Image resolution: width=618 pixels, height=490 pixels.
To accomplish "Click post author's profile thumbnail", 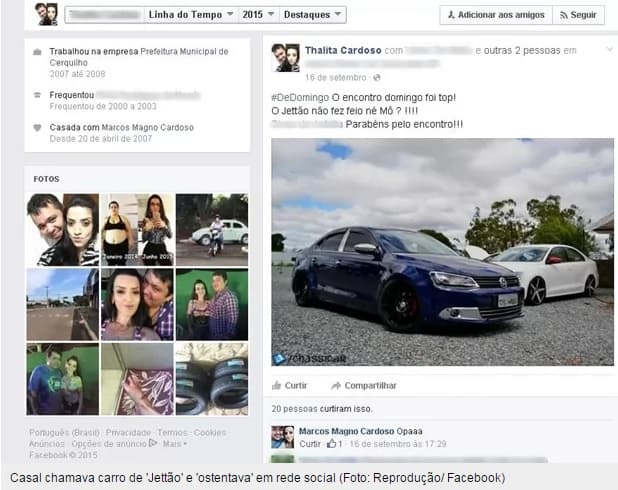I will tap(285, 58).
